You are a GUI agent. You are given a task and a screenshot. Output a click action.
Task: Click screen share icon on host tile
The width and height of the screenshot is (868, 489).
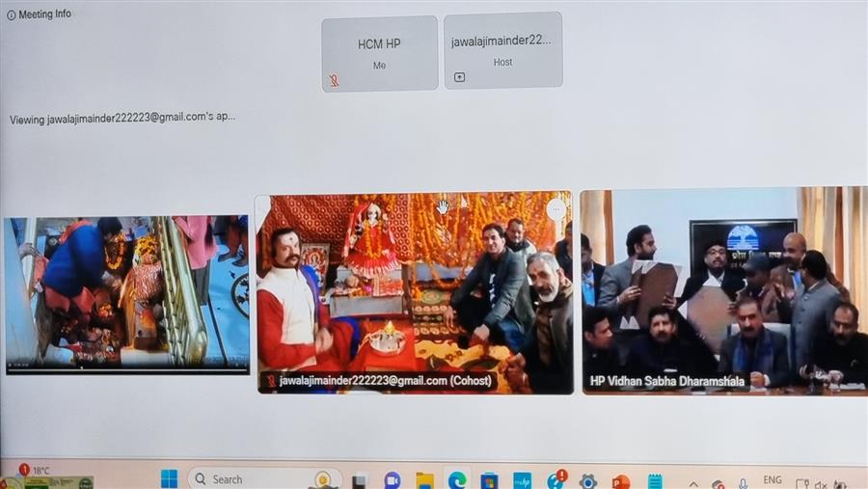pos(459,77)
